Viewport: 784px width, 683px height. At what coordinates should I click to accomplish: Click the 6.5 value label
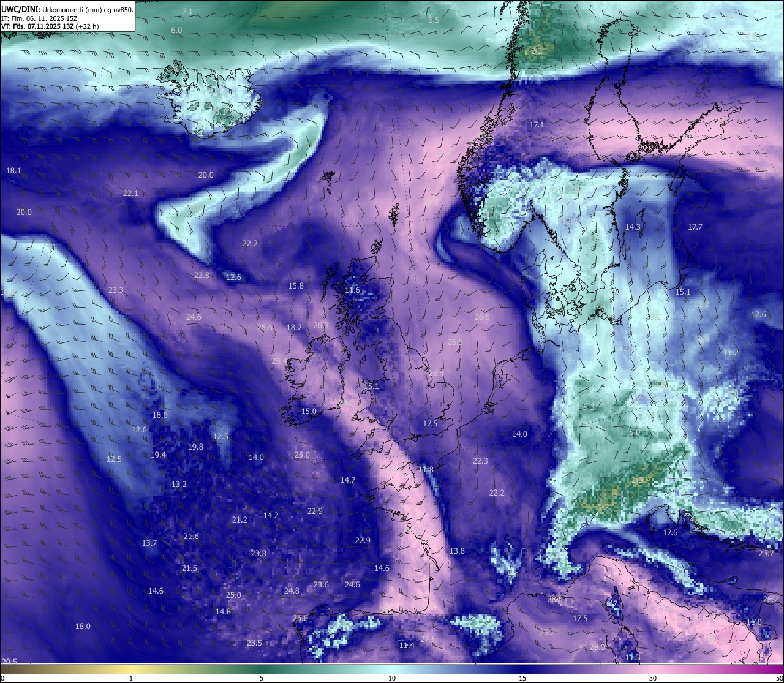click(x=434, y=20)
